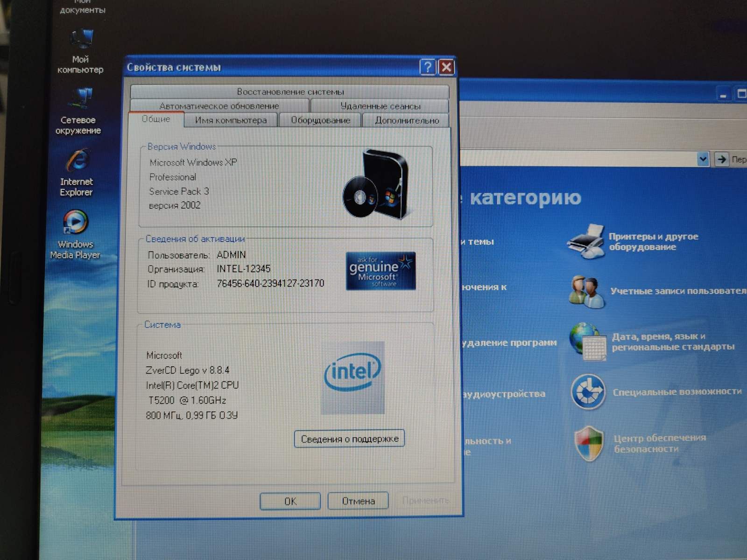
Task: Click the organization value INTEL-12345
Action: [244, 269]
